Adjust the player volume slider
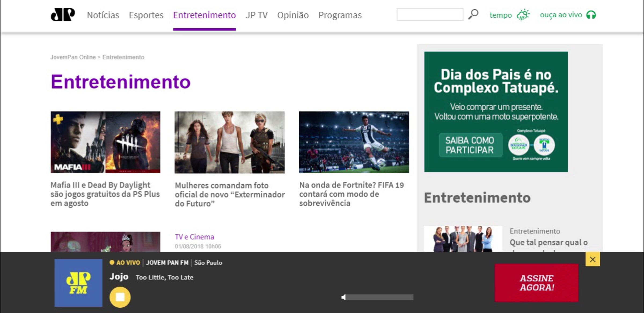Image resolution: width=644 pixels, height=313 pixels. (x=379, y=297)
